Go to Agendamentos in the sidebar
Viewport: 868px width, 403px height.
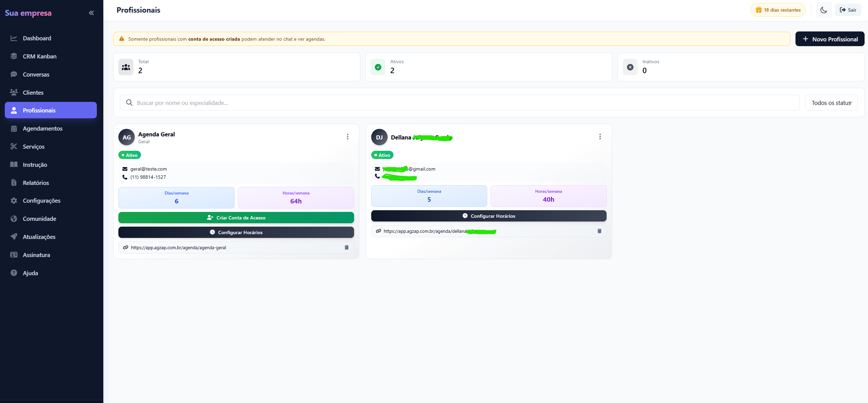click(x=42, y=129)
